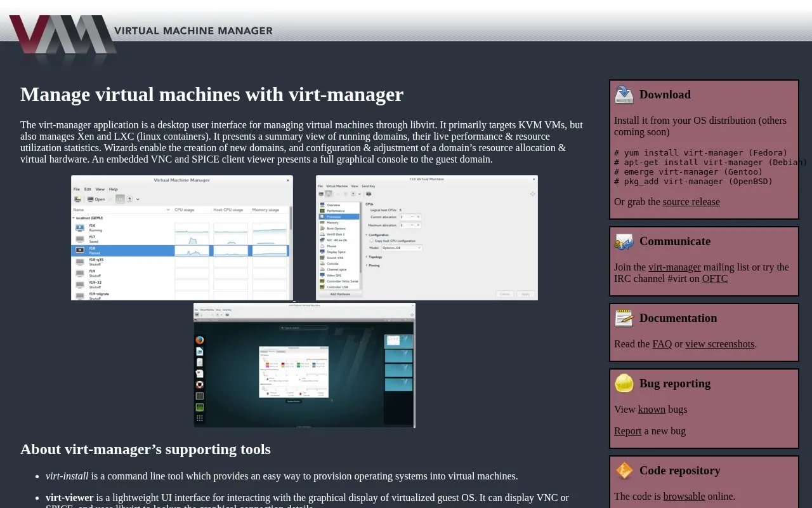Click the 'Manage virtual machines with virt-manager' heading
The width and height of the screenshot is (812, 508).
click(212, 95)
